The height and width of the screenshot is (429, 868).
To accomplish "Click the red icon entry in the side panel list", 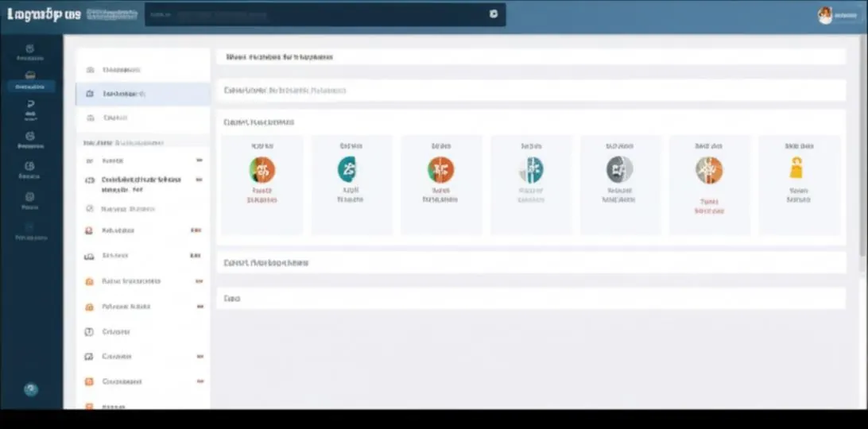I will click(143, 230).
